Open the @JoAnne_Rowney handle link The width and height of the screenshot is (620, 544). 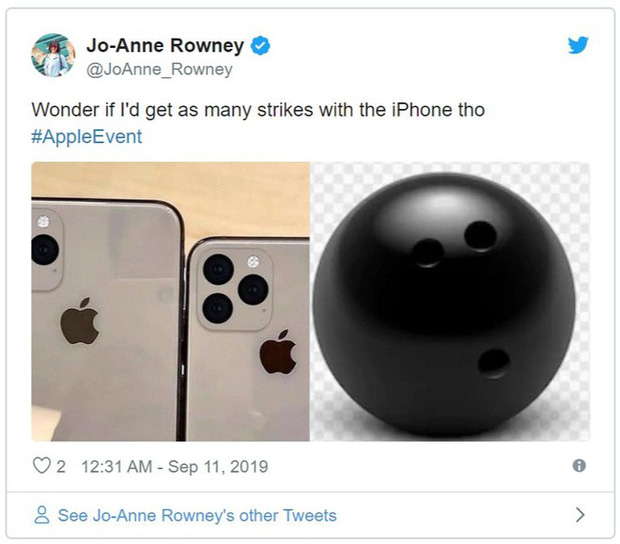tap(159, 70)
